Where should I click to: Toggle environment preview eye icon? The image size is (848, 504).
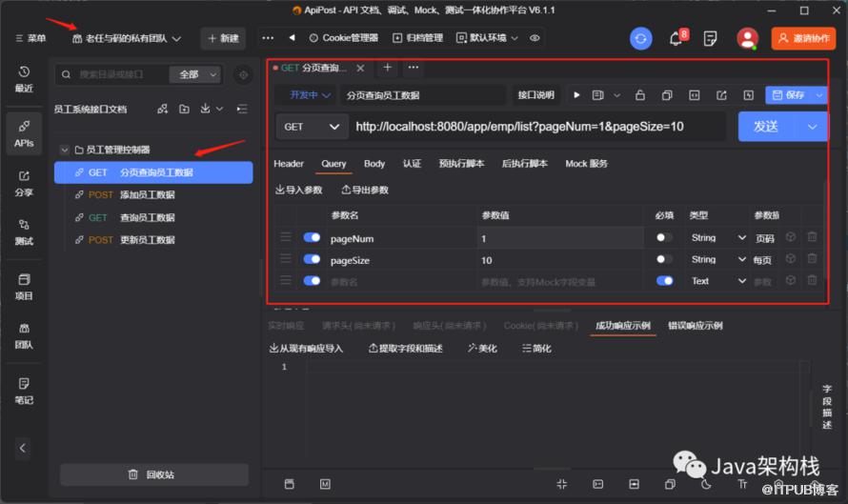[535, 38]
